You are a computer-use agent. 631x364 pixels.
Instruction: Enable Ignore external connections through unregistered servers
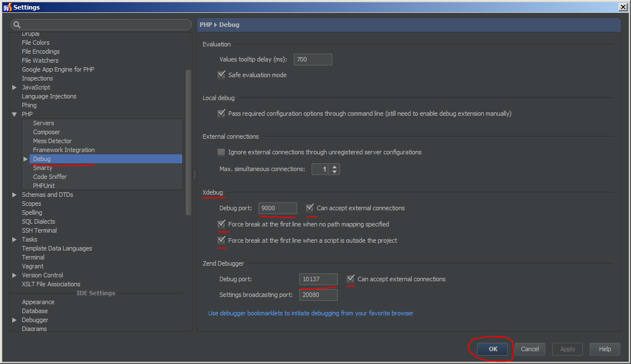point(222,152)
